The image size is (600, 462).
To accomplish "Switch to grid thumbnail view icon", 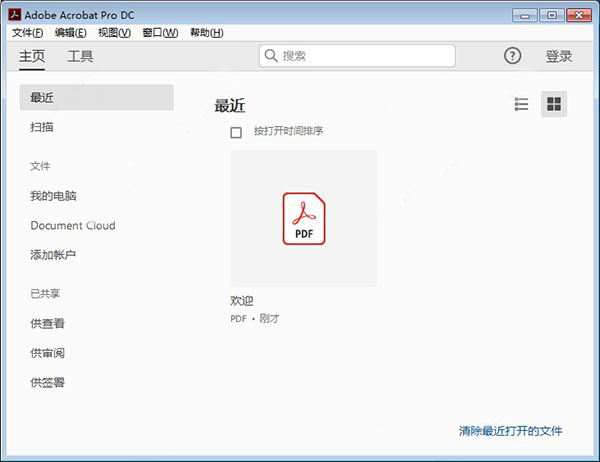I will point(554,104).
